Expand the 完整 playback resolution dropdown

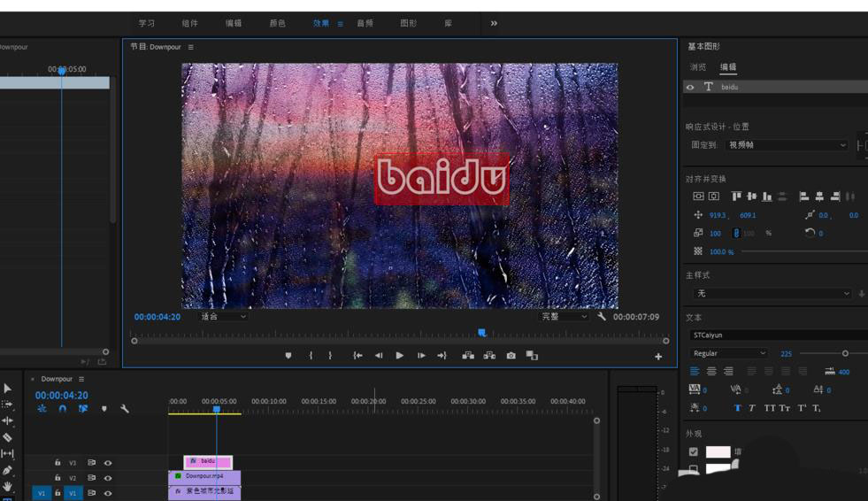(565, 317)
